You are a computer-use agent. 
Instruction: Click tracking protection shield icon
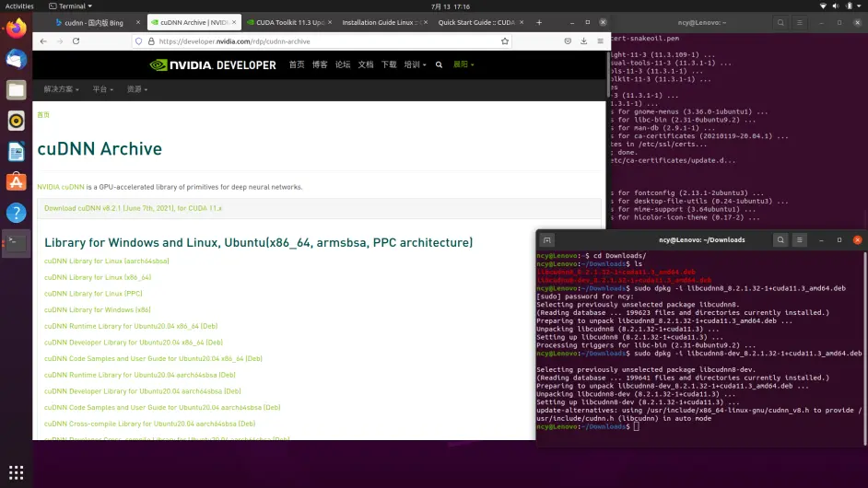[x=139, y=41]
